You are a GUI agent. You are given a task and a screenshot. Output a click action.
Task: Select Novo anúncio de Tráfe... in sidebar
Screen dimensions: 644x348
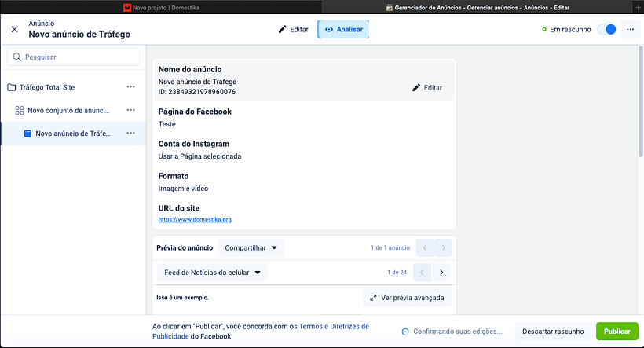coord(73,133)
